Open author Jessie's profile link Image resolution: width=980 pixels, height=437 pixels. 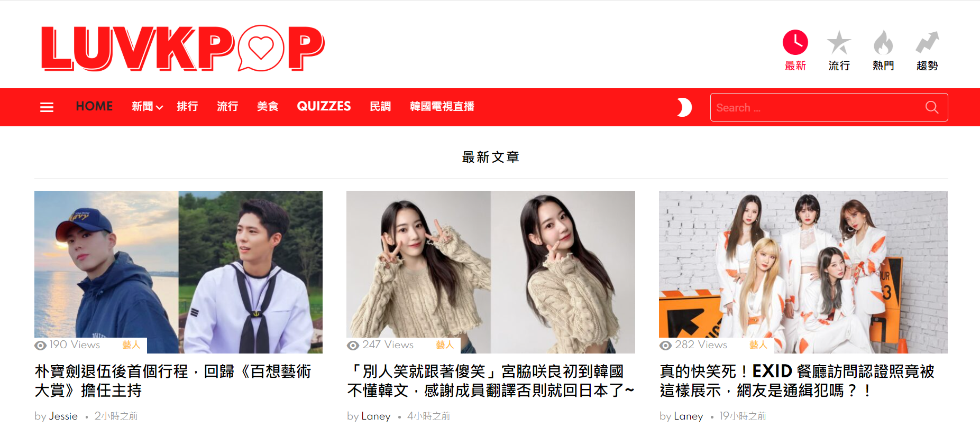click(63, 416)
